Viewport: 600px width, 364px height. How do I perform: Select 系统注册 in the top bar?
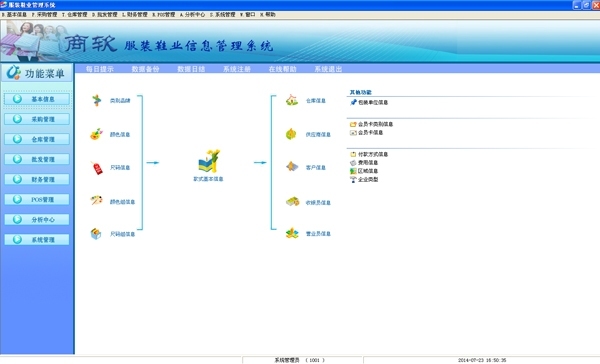(237, 69)
